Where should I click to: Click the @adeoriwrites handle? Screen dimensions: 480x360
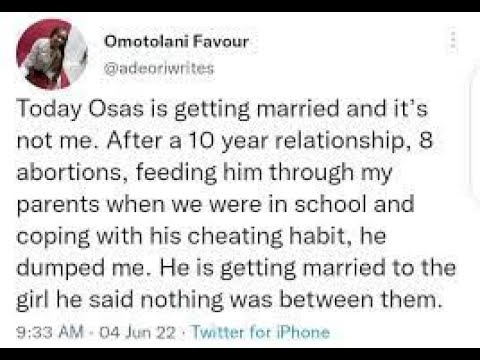(x=159, y=68)
